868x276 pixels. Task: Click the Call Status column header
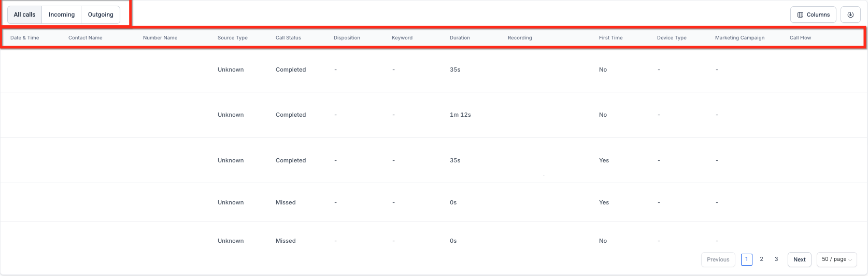(x=288, y=38)
